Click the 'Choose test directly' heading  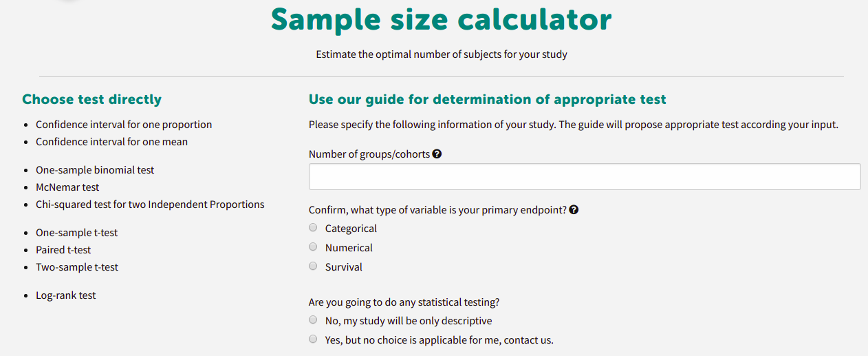[x=91, y=99]
